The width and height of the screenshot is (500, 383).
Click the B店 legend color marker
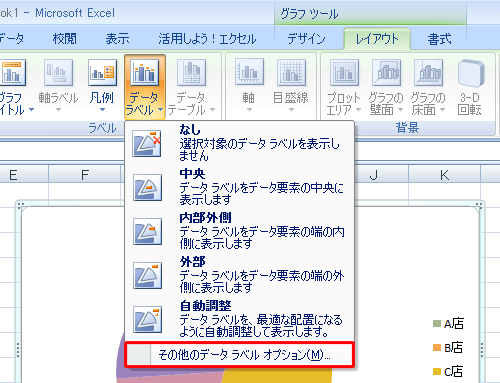[437, 348]
